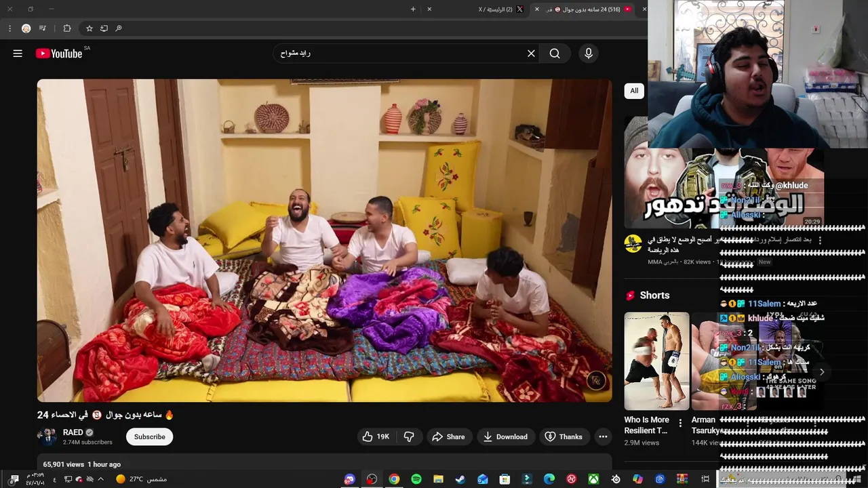The image size is (868, 488).
Task: Open Spotify from the taskbar
Action: [x=416, y=479]
